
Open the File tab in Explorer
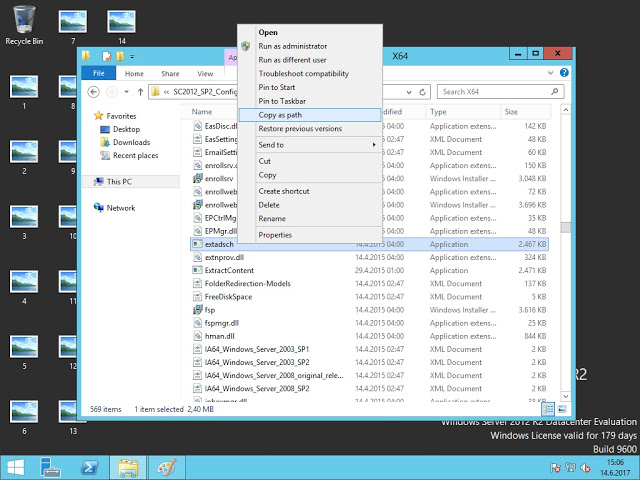(x=98, y=73)
